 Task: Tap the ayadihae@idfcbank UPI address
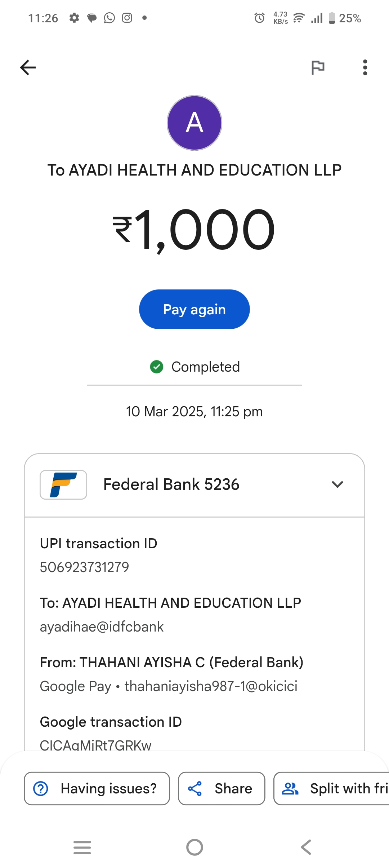click(102, 627)
